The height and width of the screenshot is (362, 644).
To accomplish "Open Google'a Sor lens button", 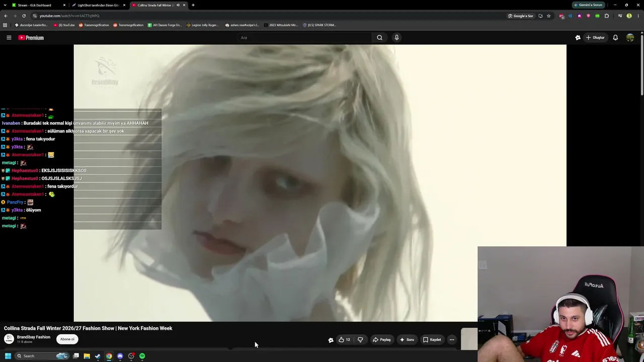I will pyautogui.click(x=521, y=16).
